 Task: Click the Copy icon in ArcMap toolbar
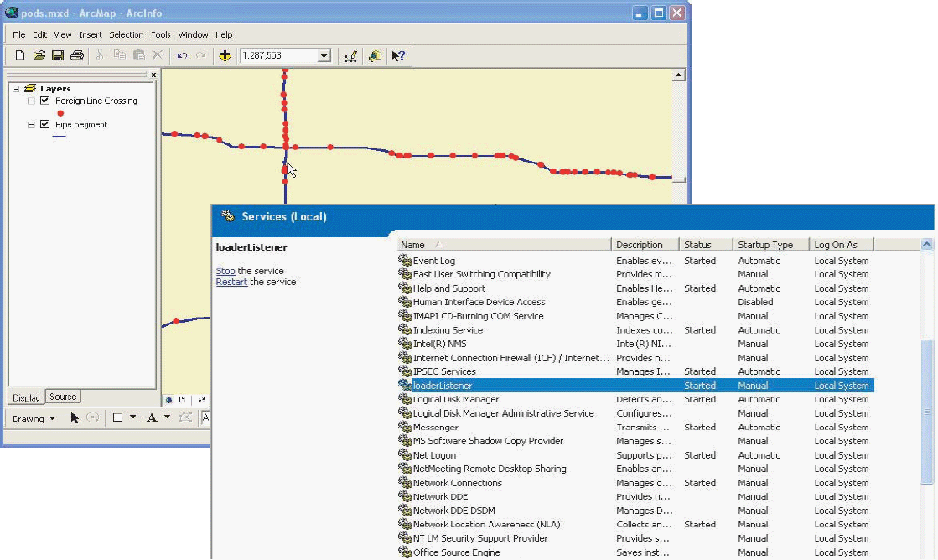(x=120, y=55)
